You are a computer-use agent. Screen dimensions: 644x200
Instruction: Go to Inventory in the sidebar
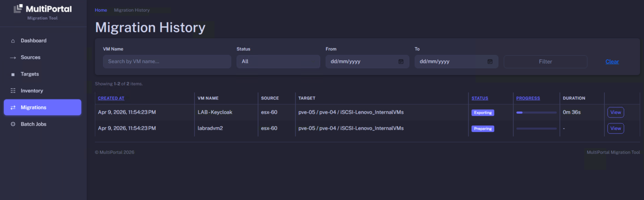[x=32, y=91]
